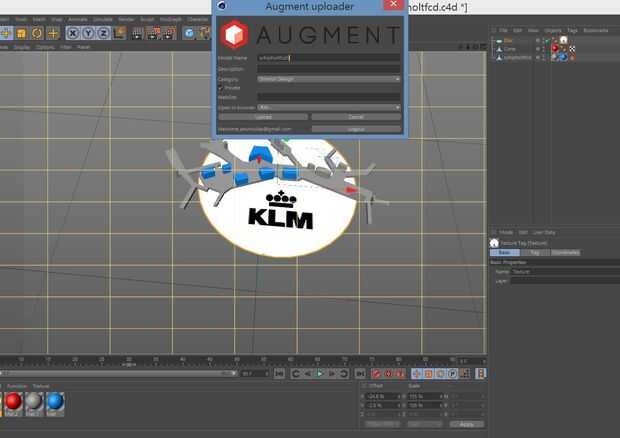This screenshot has height=438, width=620.
Task: Click the Website field in Augment uploader
Action: click(x=329, y=97)
